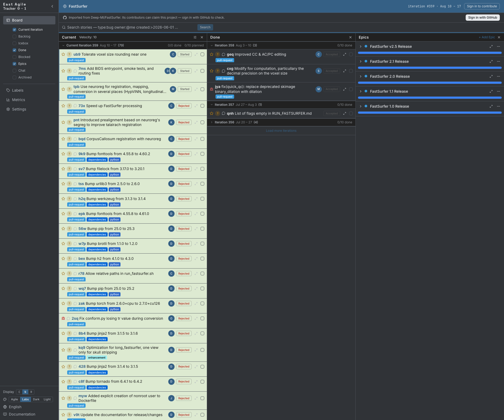Click the globe icon beside FastSurfer
This screenshot has height=420, width=504.
(65, 6)
